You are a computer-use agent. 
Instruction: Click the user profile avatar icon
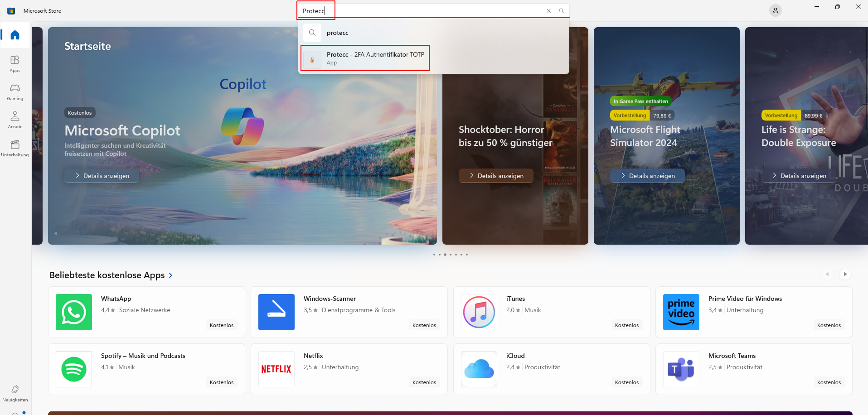point(776,10)
